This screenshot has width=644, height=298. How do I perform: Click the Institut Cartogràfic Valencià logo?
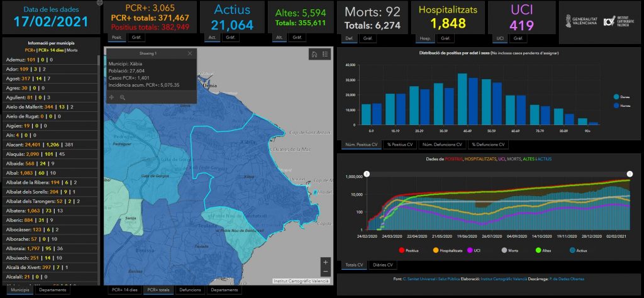(618, 21)
